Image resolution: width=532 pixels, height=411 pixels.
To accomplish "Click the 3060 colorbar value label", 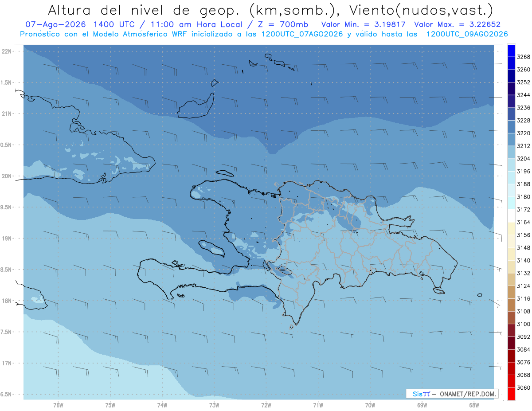I will click(x=524, y=388).
